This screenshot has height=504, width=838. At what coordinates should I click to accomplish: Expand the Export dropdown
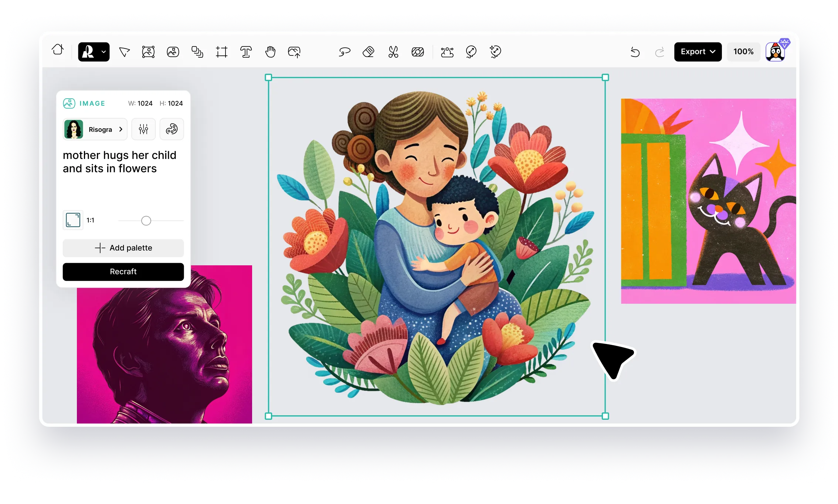tap(698, 52)
